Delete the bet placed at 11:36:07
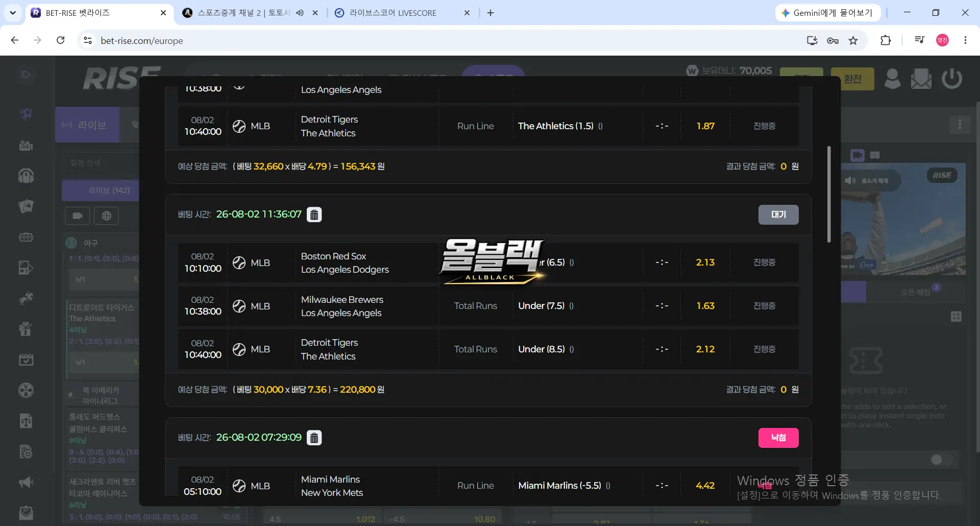Image resolution: width=980 pixels, height=526 pixels. (314, 214)
